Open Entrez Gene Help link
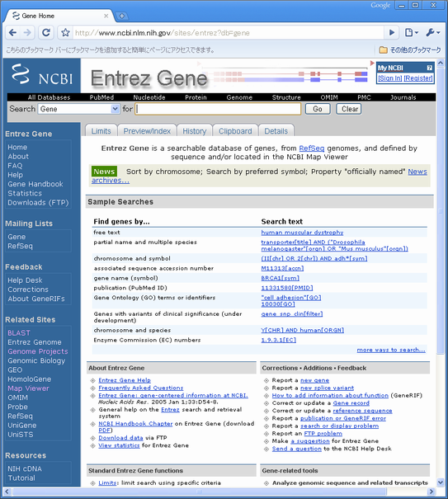The image size is (448, 499). [125, 380]
